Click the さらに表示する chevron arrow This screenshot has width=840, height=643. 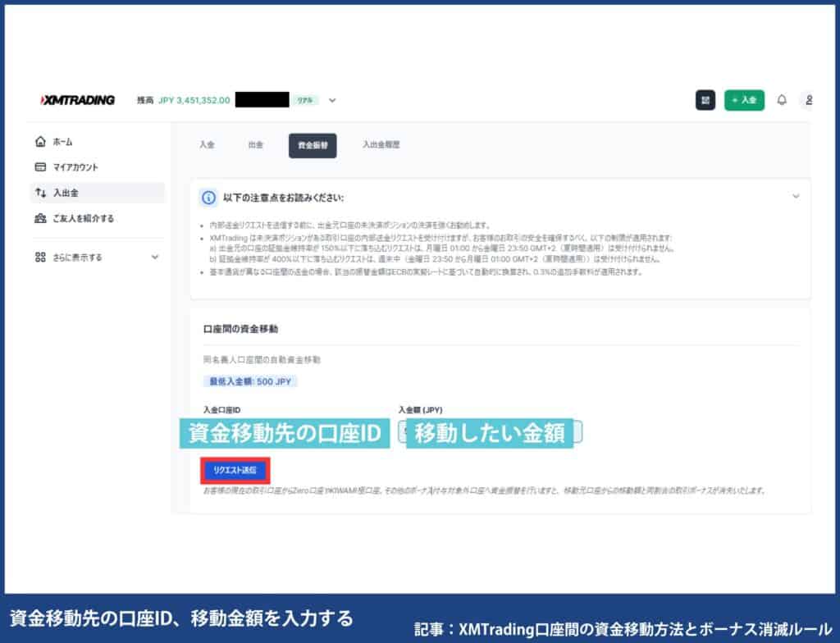pyautogui.click(x=155, y=258)
